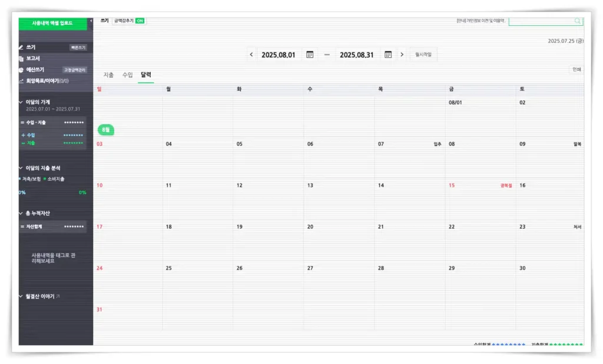Go to next month arrow
This screenshot has width=603, height=364.
click(402, 55)
